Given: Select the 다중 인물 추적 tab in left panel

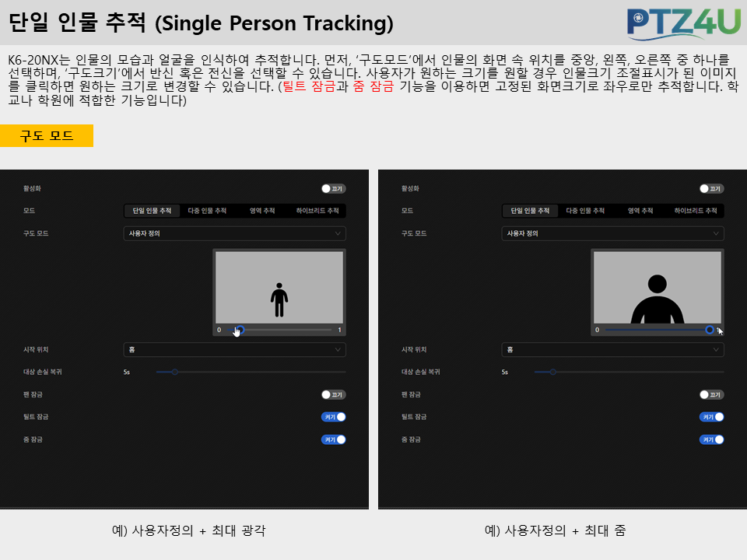Looking at the screenshot, I should click(x=207, y=211).
